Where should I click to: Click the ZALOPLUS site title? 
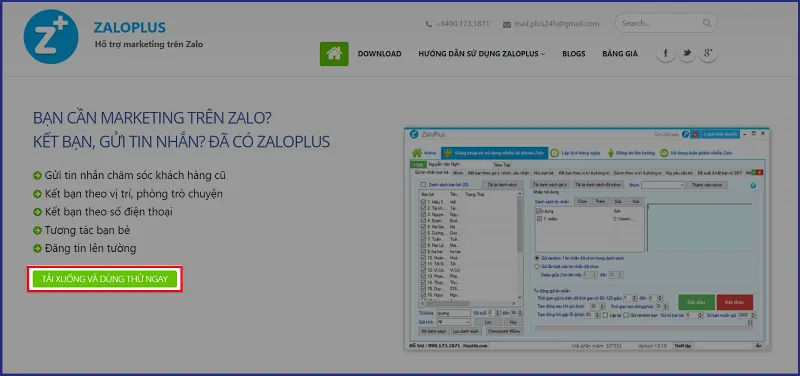click(x=130, y=28)
